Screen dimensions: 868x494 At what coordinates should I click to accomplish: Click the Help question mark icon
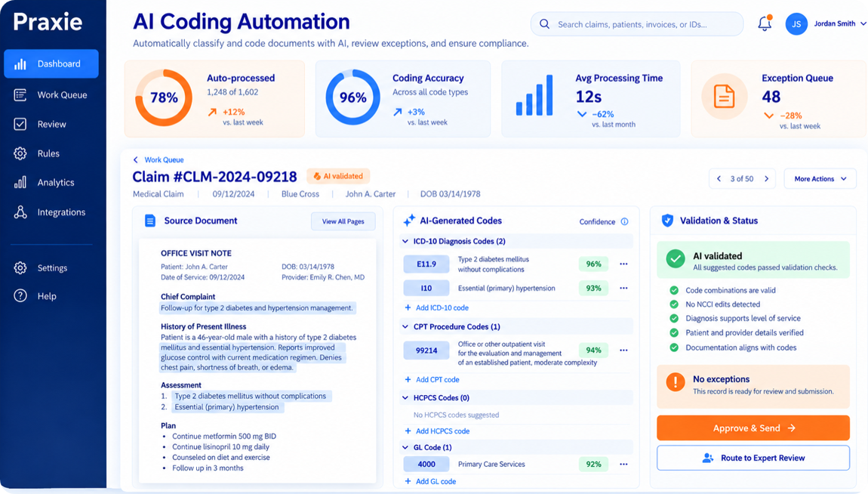(20, 296)
